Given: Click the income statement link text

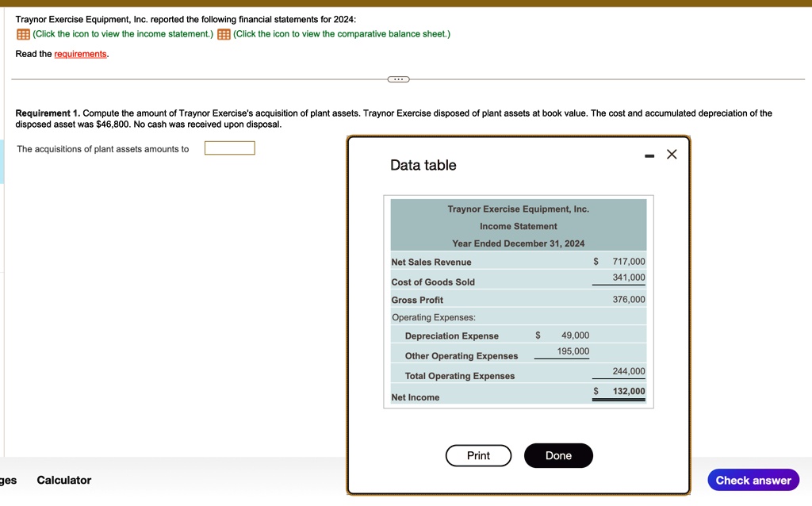Looking at the screenshot, I should click(x=123, y=34).
